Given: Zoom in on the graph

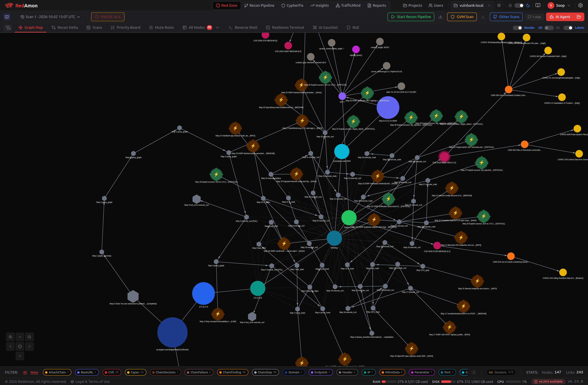Looking at the screenshot, I should [10, 337].
